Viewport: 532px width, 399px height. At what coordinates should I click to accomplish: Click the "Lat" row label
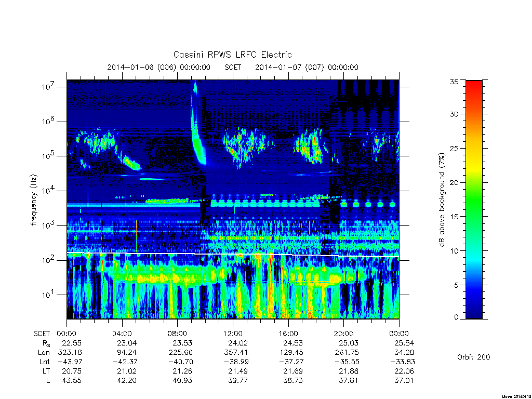45,362
